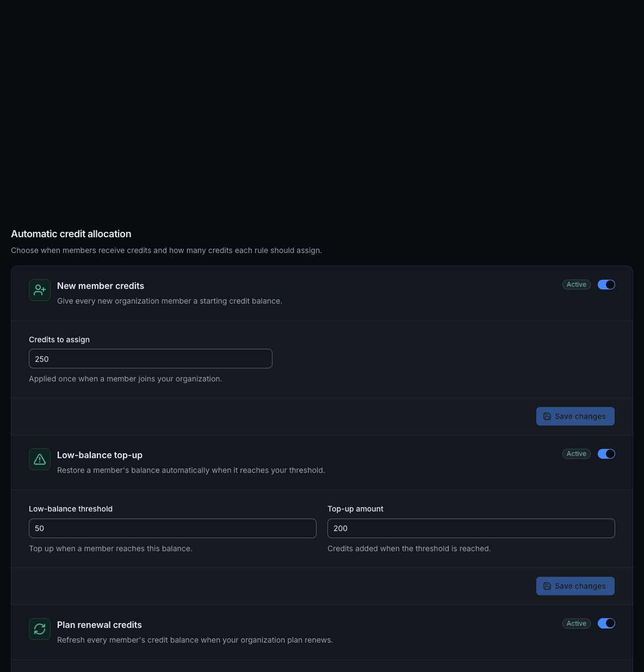The width and height of the screenshot is (644, 672).
Task: Click 'Restore a member's balance automatically' description
Action: pyautogui.click(x=191, y=470)
